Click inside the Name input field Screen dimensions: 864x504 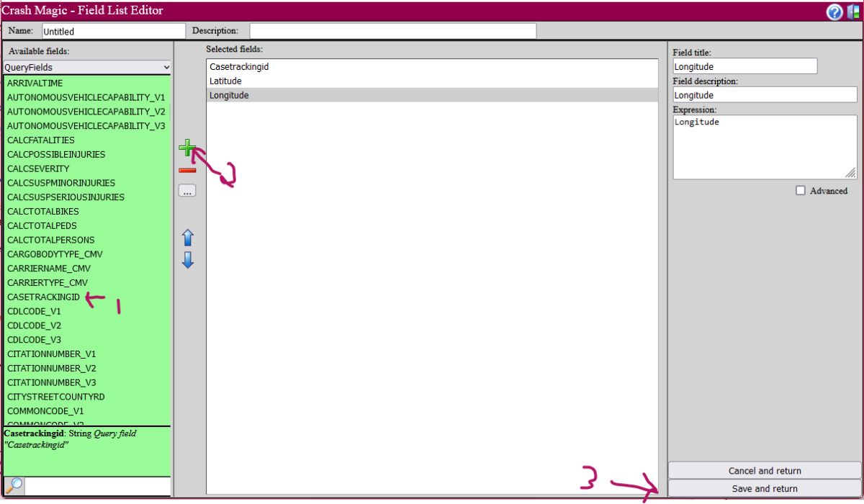(113, 30)
